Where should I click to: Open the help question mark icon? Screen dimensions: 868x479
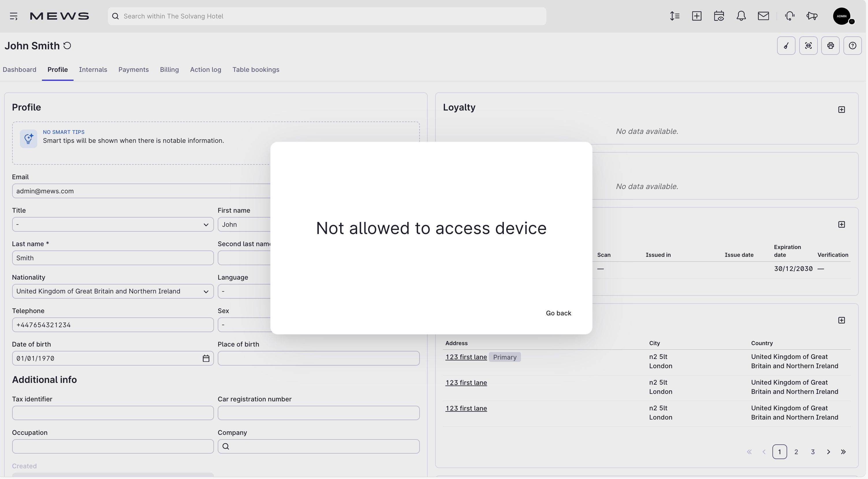coord(852,46)
